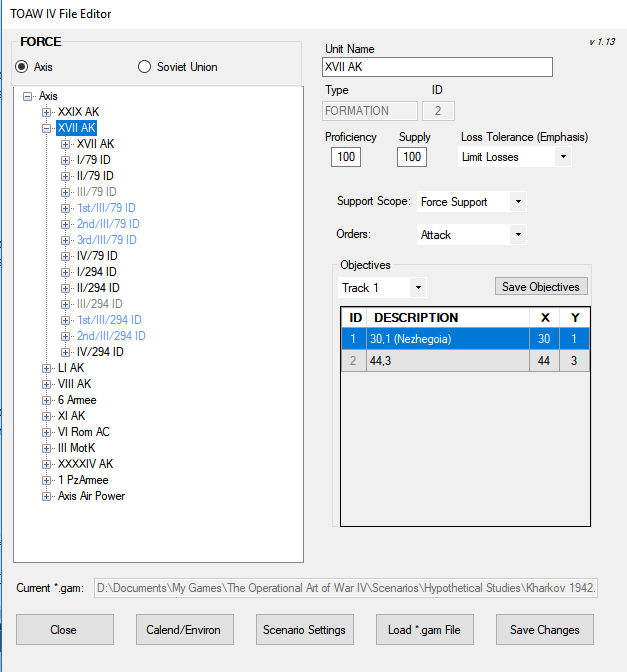The height and width of the screenshot is (672, 627).
Task: Select XXXXIV AK formation
Action: click(x=85, y=464)
